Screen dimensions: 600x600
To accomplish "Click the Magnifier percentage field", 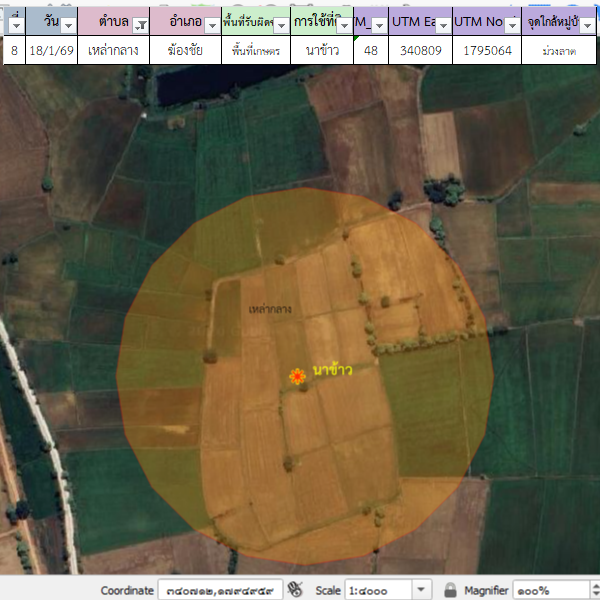I will (x=545, y=590).
